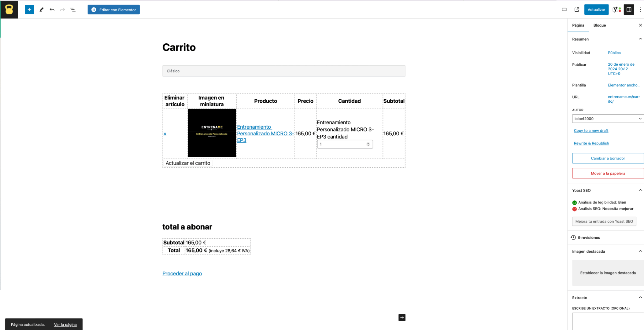The image size is (644, 330).
Task: Click the red Análisis SEO face icon
Action: coord(574,209)
